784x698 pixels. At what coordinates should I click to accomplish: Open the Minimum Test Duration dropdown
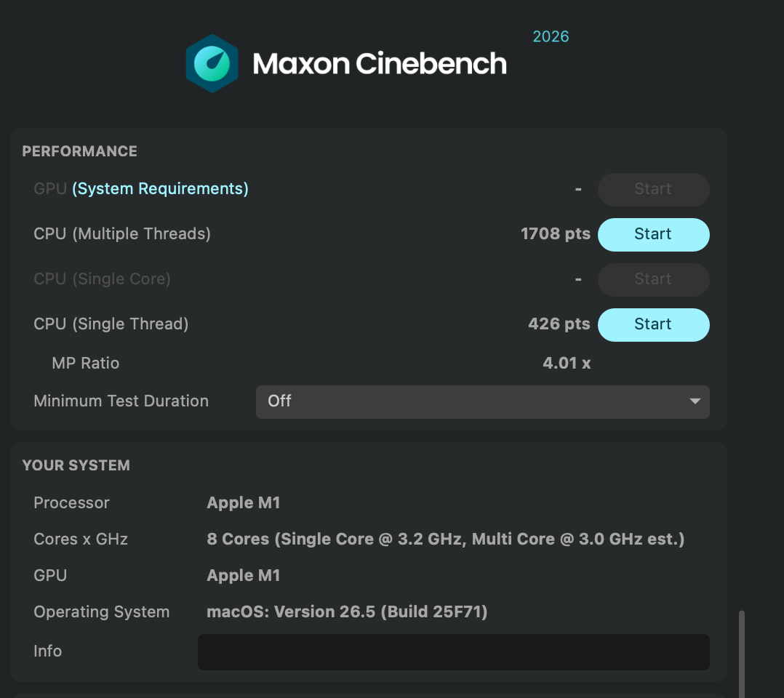pos(482,401)
